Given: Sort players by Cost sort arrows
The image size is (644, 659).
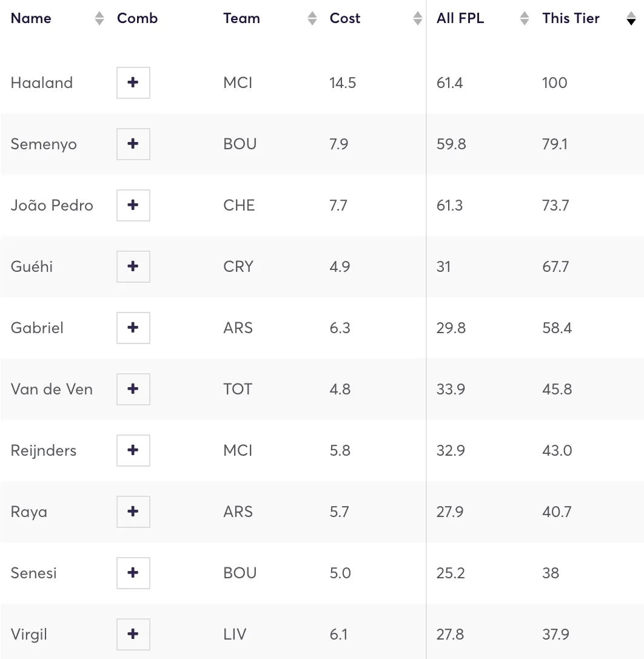Looking at the screenshot, I should (418, 19).
